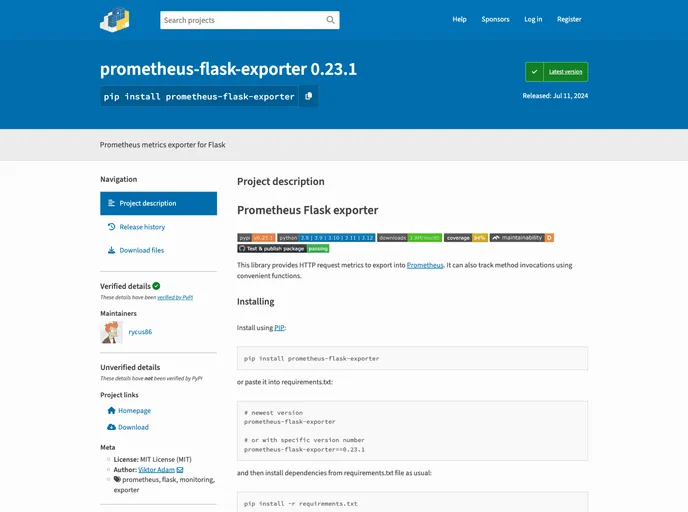688x512 pixels.
Task: Open rycus86 maintainer avatar
Action: 111,332
